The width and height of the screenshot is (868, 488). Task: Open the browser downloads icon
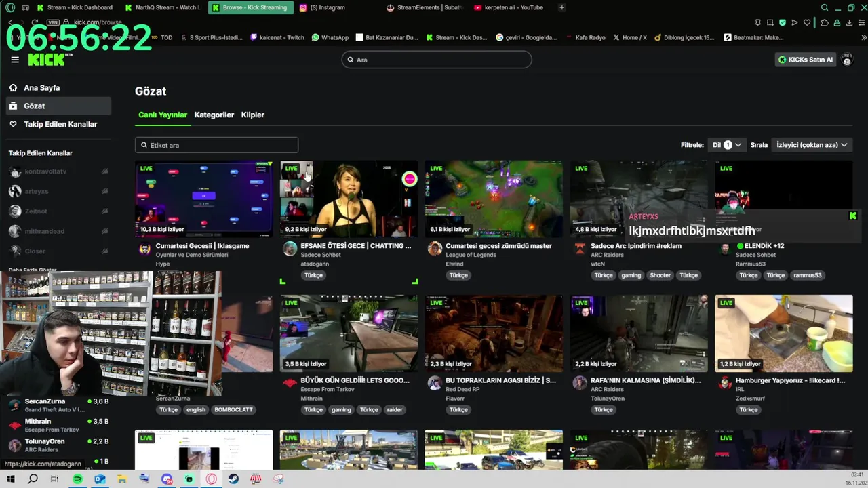pos(849,23)
